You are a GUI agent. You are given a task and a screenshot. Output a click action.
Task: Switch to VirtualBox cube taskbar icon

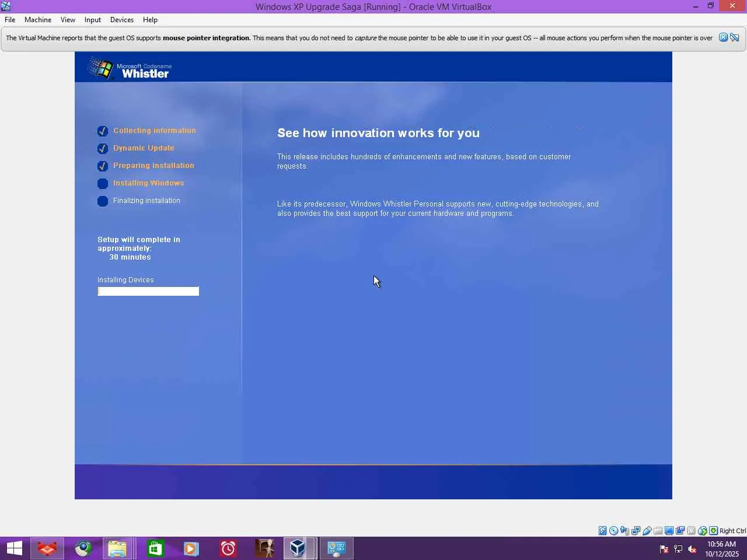point(299,548)
